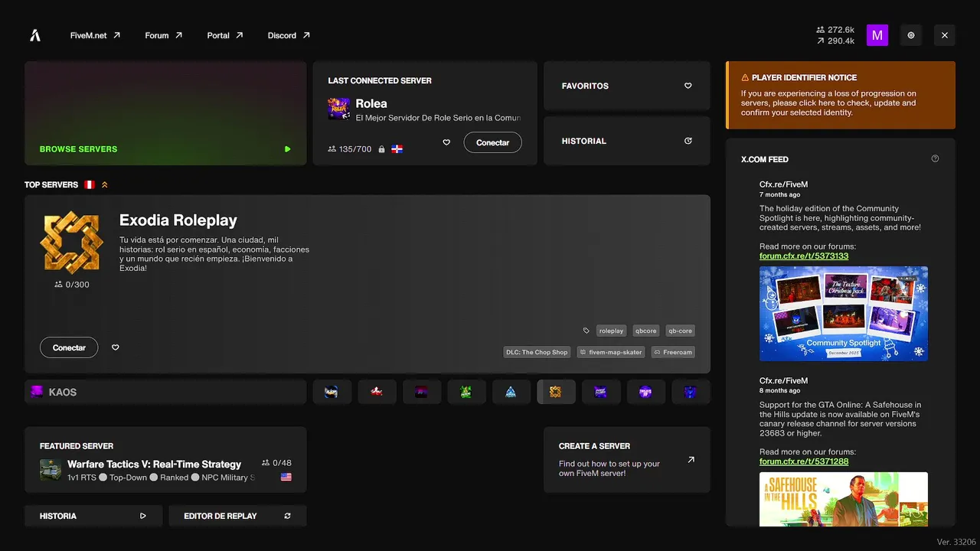The width and height of the screenshot is (980, 551).
Task: Click the Exodia Roleplay title
Action: [x=178, y=220]
